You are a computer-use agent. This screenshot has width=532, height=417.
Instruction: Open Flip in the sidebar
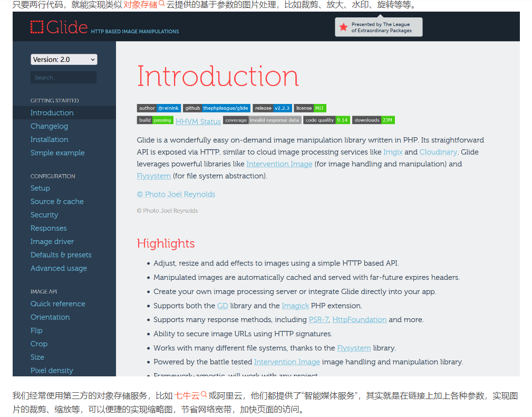(36, 330)
